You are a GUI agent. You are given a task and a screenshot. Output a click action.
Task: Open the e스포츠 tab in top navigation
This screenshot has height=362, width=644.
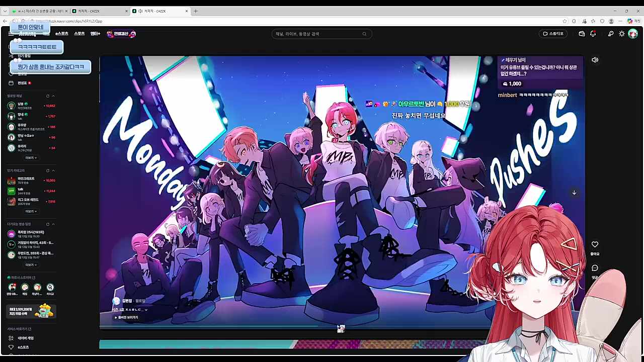62,34
